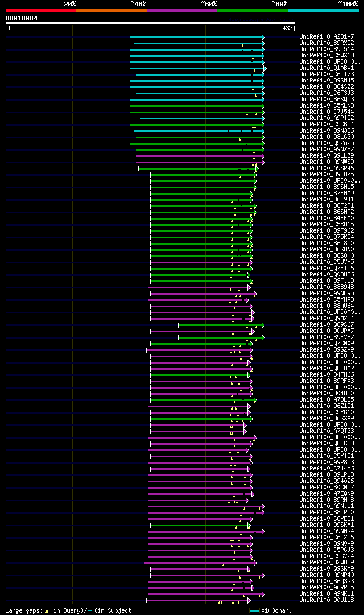Select the UniRef100_C7J544 label
Screen dimensions: 364x615
tap(326, 112)
